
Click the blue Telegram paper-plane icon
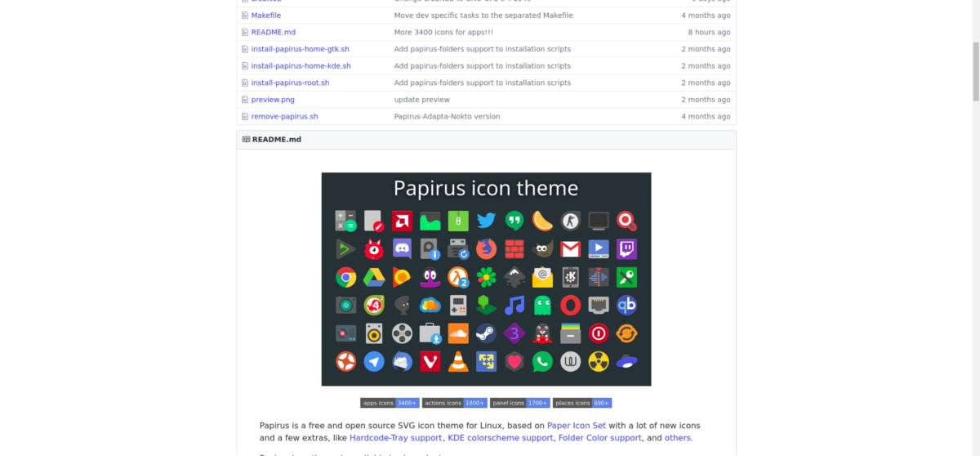point(374,361)
